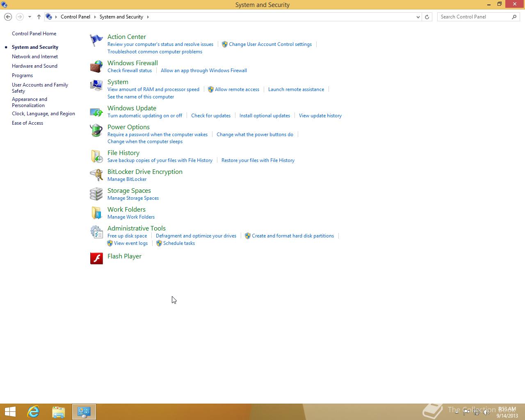Open Manage BitLocker link
The image size is (525, 420).
click(x=127, y=179)
